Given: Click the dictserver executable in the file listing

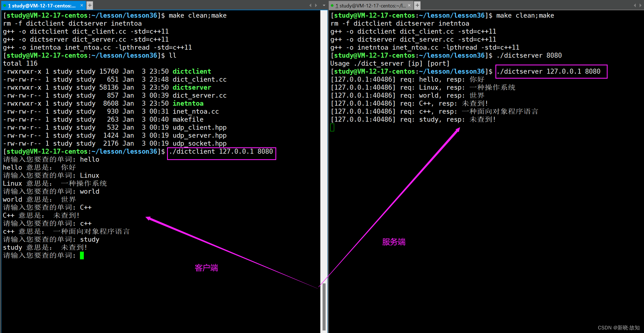Looking at the screenshot, I should (192, 87).
